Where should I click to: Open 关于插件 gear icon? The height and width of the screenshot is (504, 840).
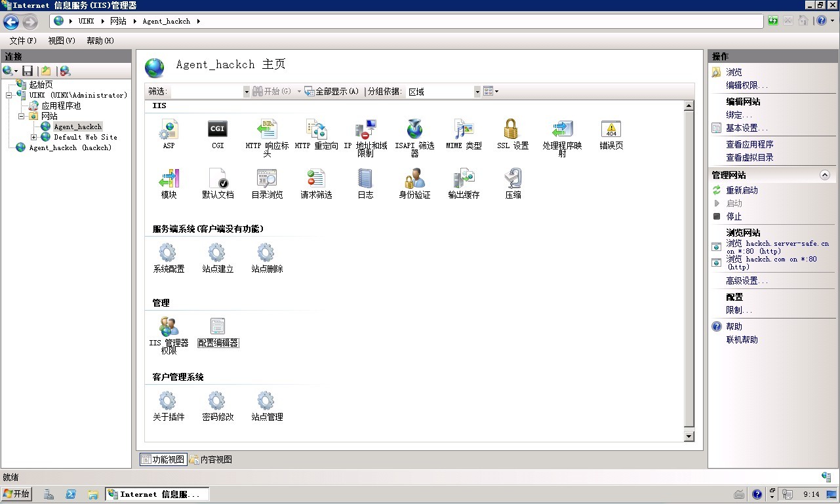[169, 401]
